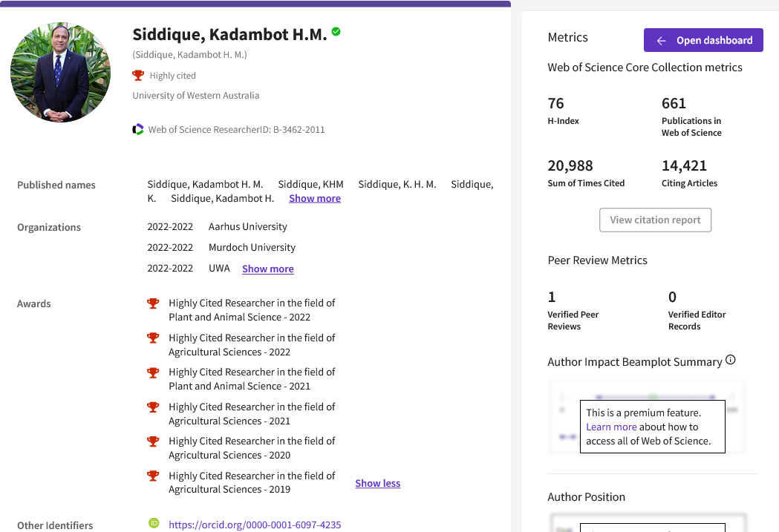Click the researcher profile photo
The width and height of the screenshot is (779, 532).
pos(61,73)
